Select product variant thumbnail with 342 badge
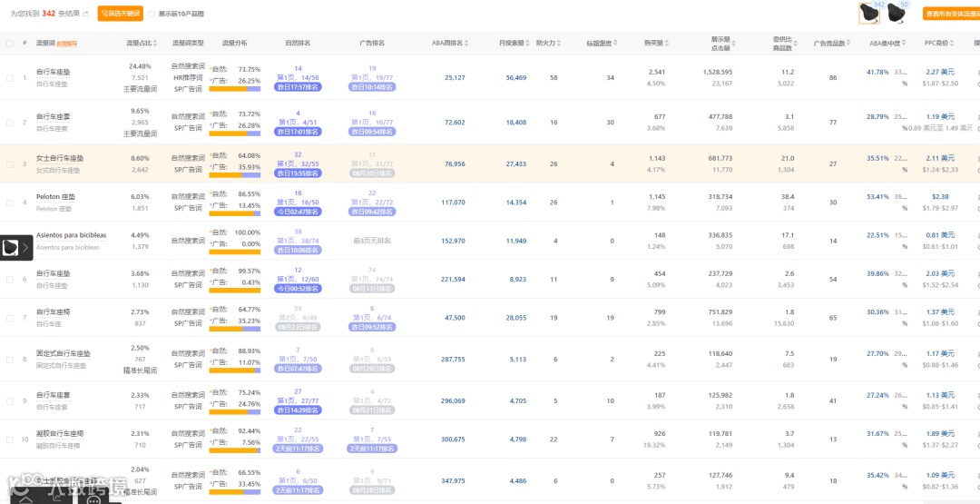The width and height of the screenshot is (980, 504). click(868, 14)
